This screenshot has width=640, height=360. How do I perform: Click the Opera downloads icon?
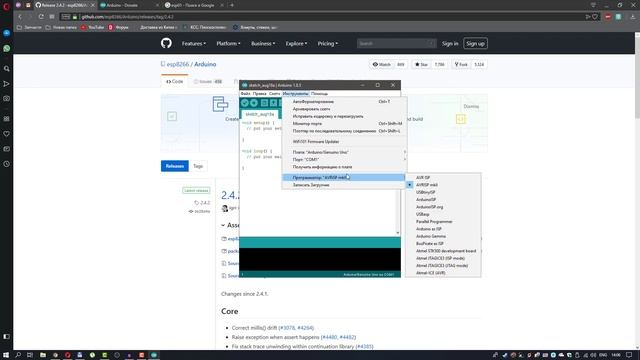click(x=633, y=17)
